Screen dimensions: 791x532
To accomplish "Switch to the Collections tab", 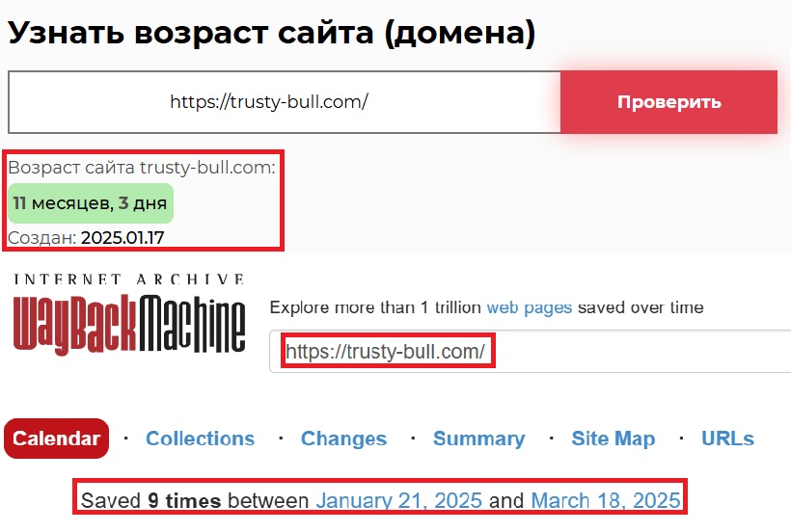I will 201,439.
